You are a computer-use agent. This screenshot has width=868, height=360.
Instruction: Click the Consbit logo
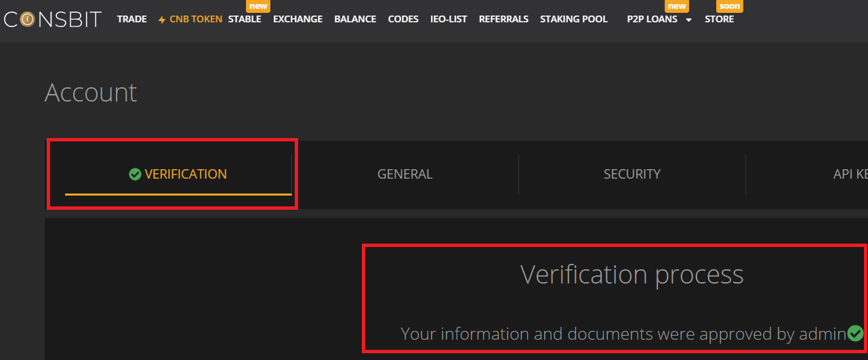(x=52, y=19)
